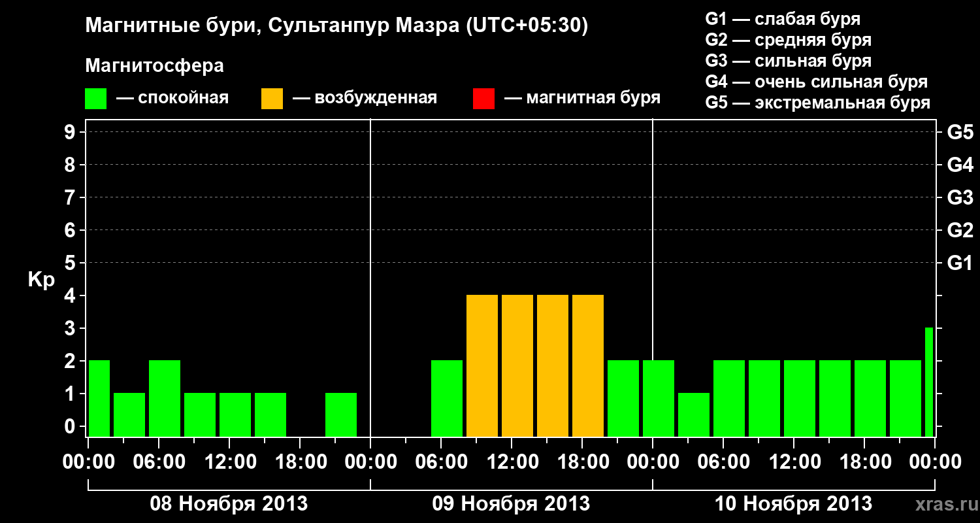Click the right-axis G3 label
This screenshot has height=523, width=980.
tap(960, 197)
